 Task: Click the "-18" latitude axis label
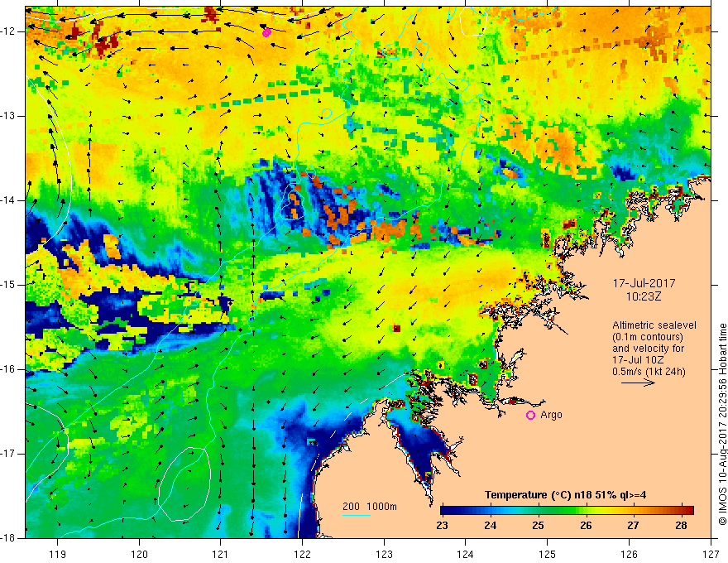tap(9, 538)
